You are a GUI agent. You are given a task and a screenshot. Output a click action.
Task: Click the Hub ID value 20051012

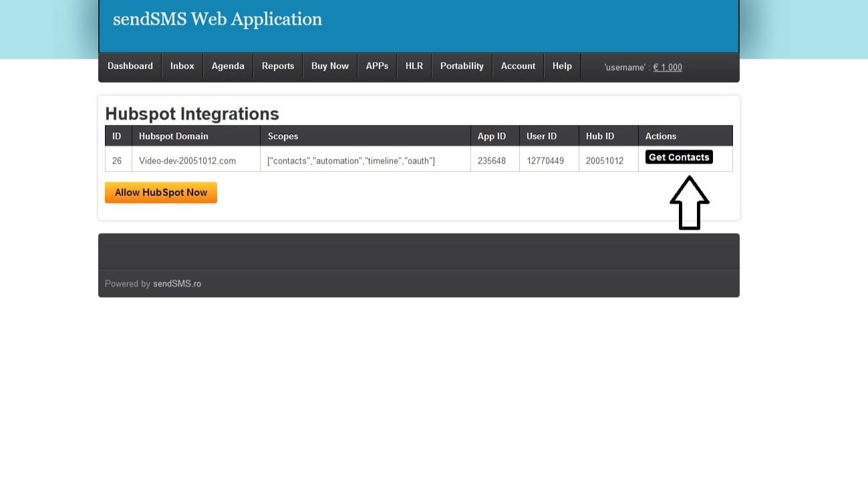click(x=605, y=161)
